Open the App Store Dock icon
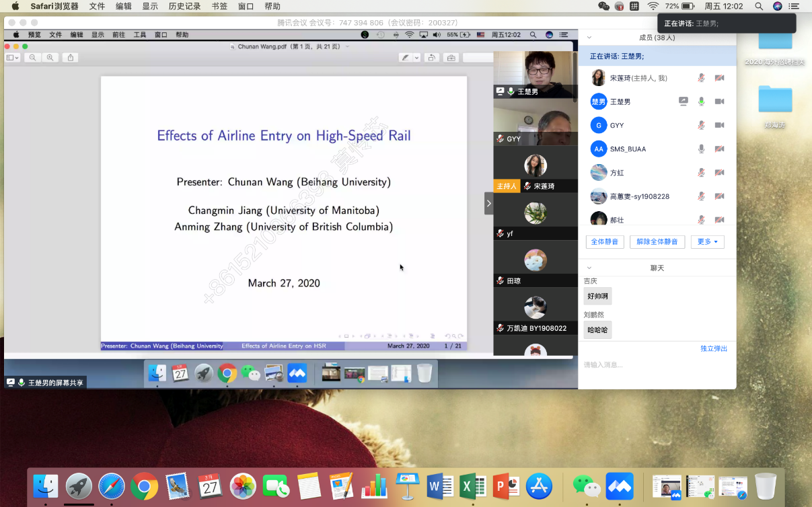The width and height of the screenshot is (812, 507). pos(539,485)
